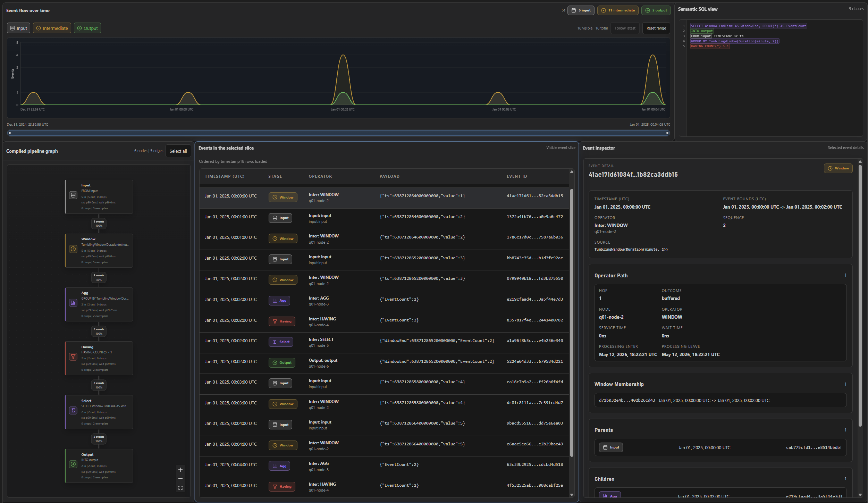Zoom in the pipeline graph

click(x=180, y=470)
